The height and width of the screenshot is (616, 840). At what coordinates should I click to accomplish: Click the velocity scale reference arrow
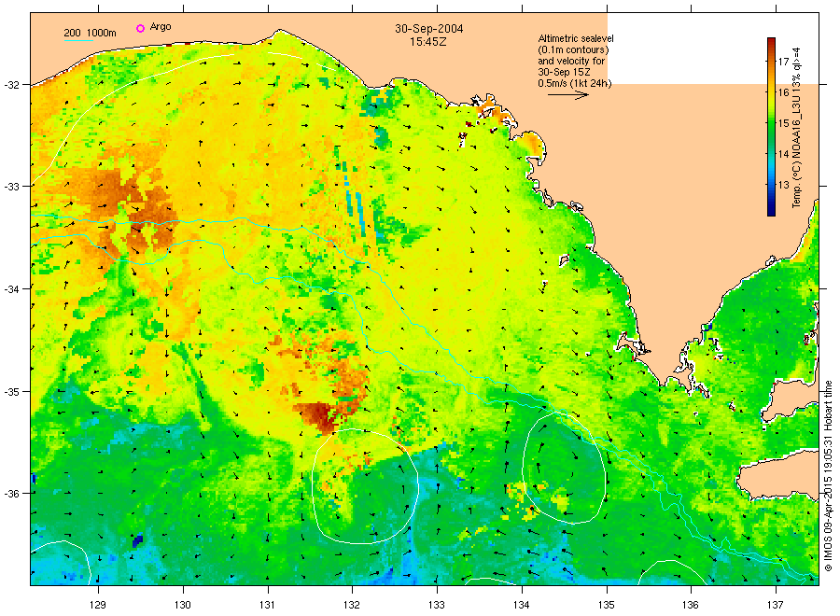click(x=568, y=95)
